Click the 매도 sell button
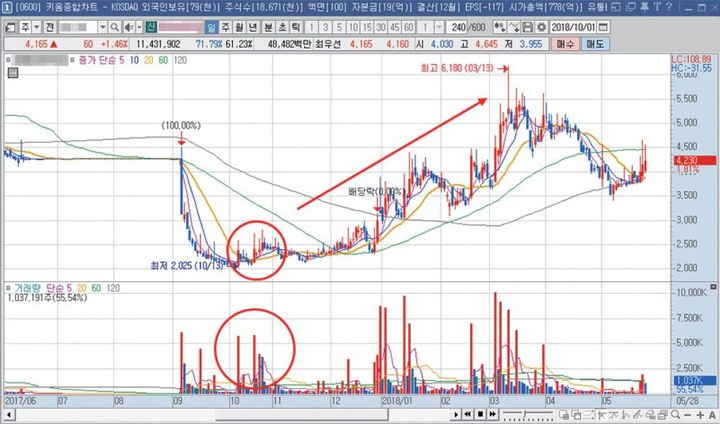720x424 pixels. [596, 45]
